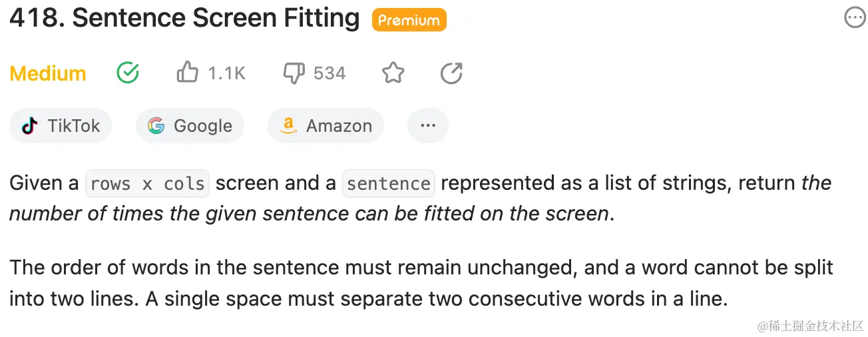Click the TikTok logo icon

tap(30, 126)
